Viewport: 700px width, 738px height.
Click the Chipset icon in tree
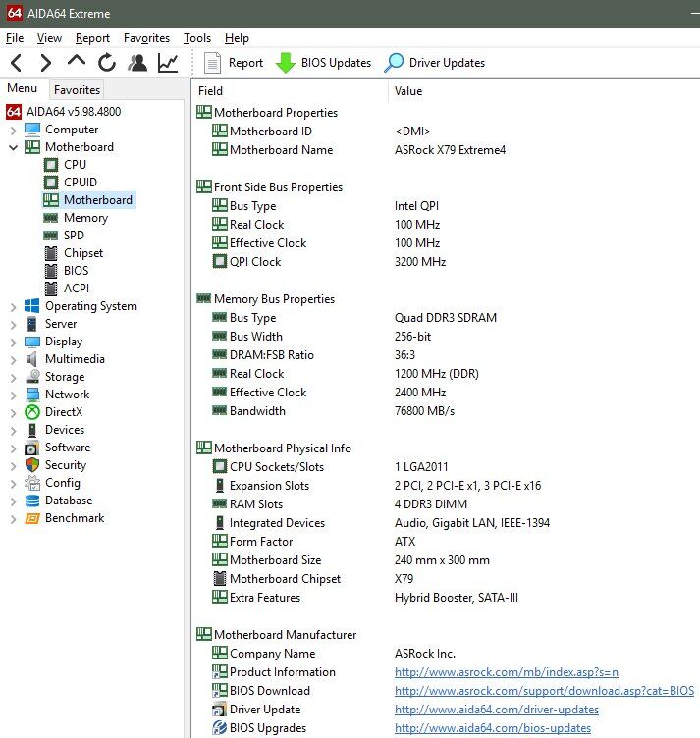tap(51, 253)
